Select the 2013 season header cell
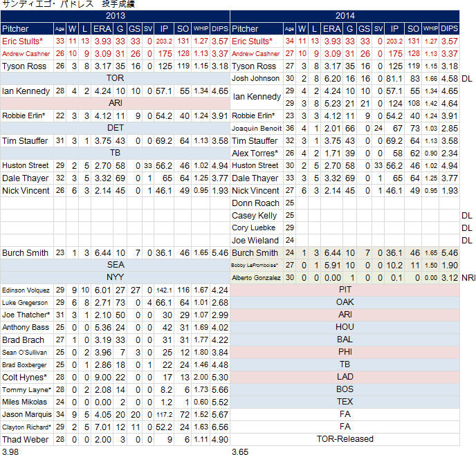The width and height of the screenshot is (476, 455). pyautogui.click(x=115, y=16)
